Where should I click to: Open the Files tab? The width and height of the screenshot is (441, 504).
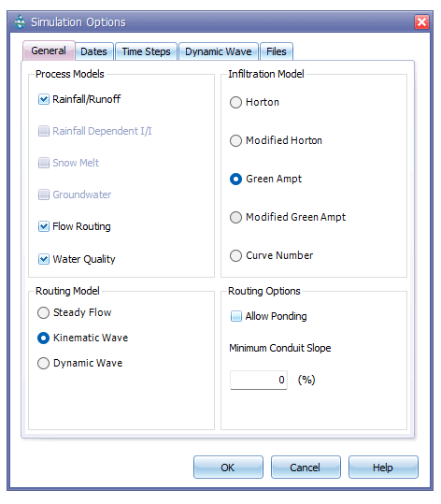pos(277,51)
